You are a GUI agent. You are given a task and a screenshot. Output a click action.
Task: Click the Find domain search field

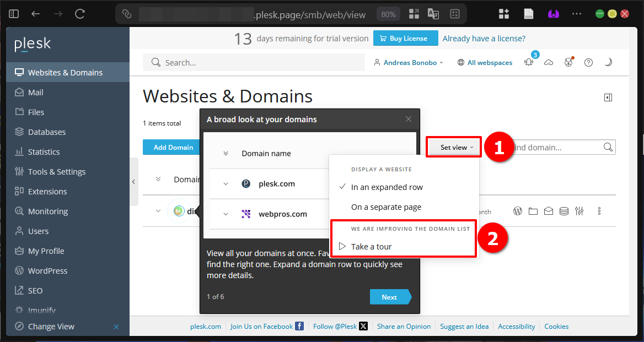click(x=557, y=148)
